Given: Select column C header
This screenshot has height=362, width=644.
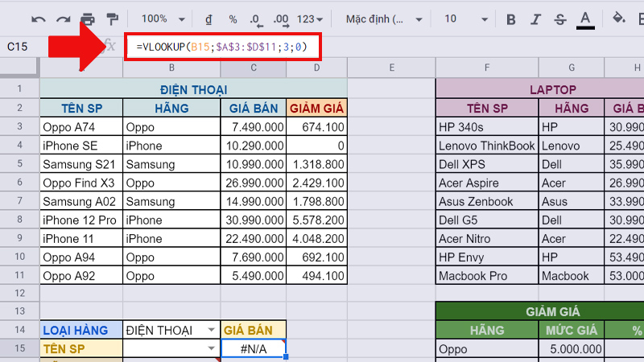Looking at the screenshot, I should 254,70.
